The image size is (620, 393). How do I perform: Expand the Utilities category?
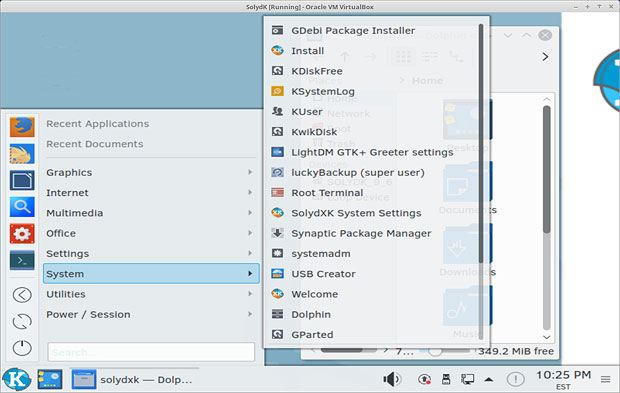tap(151, 294)
